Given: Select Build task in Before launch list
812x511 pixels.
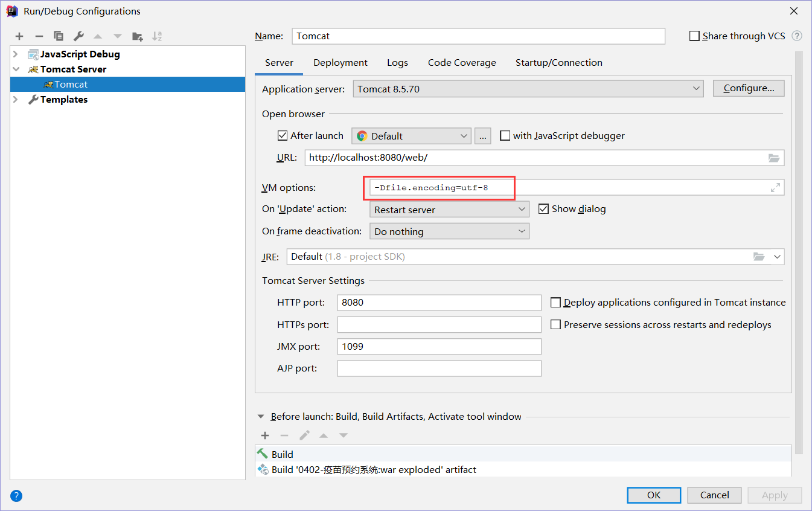Looking at the screenshot, I should 523,454.
